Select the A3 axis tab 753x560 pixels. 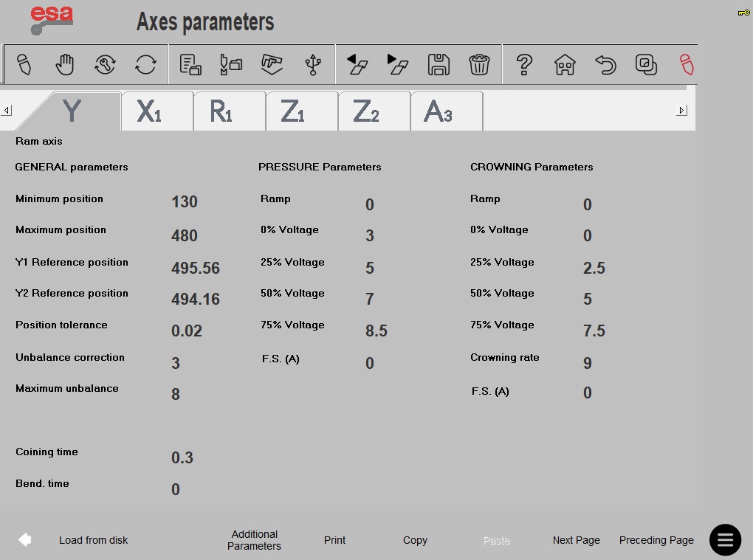click(x=447, y=111)
